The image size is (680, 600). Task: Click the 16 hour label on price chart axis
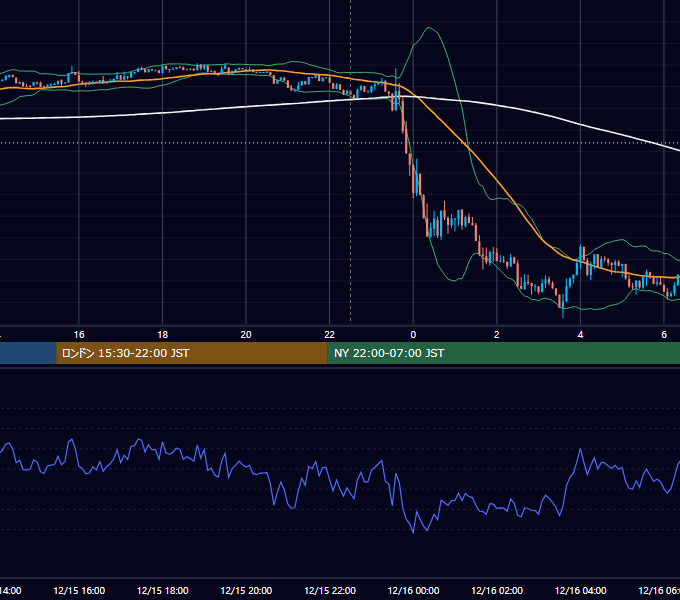[79, 335]
